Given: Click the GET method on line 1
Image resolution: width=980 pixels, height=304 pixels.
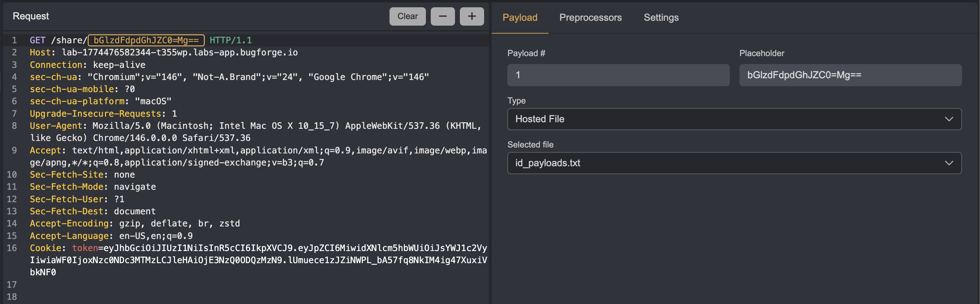Looking at the screenshot, I should (38, 40).
